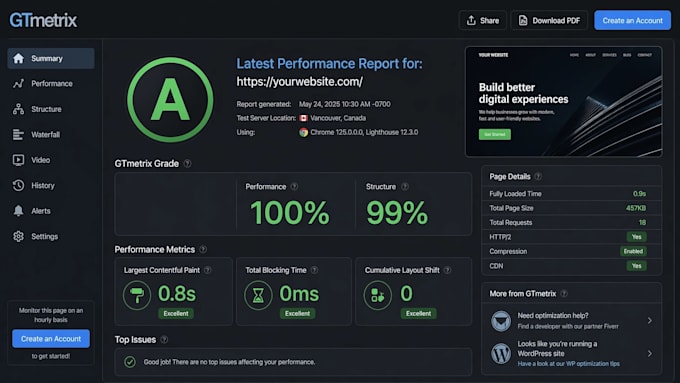Click the Fully Loaded Time row

pyautogui.click(x=572, y=194)
